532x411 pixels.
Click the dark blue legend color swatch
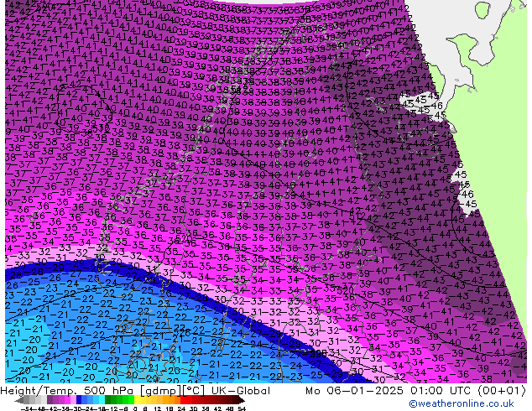pyautogui.click(x=79, y=400)
